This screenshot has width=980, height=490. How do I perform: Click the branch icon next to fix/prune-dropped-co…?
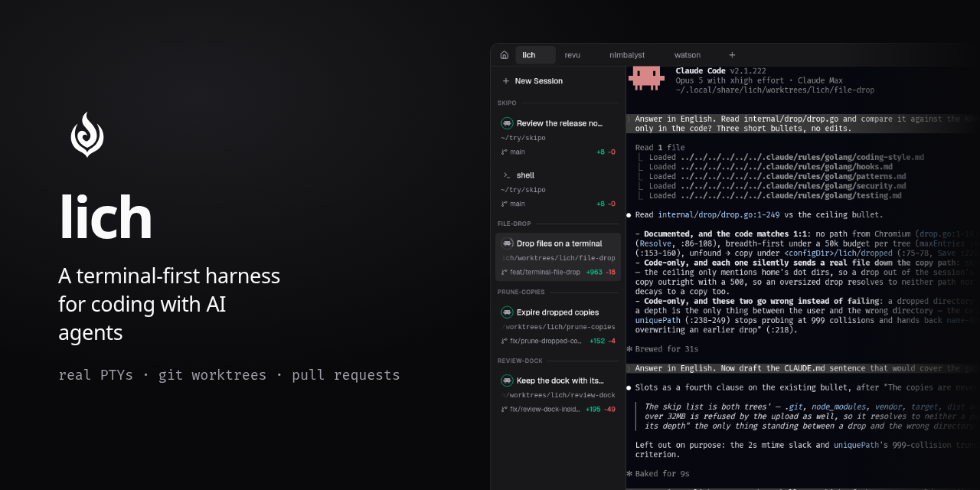[x=505, y=341]
